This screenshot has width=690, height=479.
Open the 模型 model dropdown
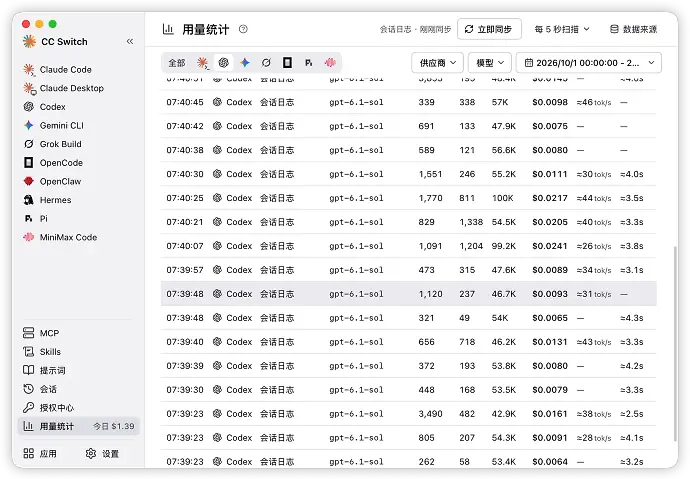[x=490, y=63]
